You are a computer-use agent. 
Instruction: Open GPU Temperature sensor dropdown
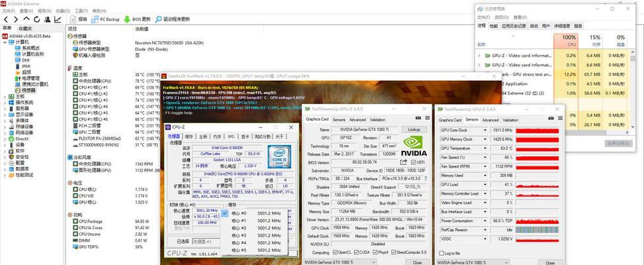484,148
